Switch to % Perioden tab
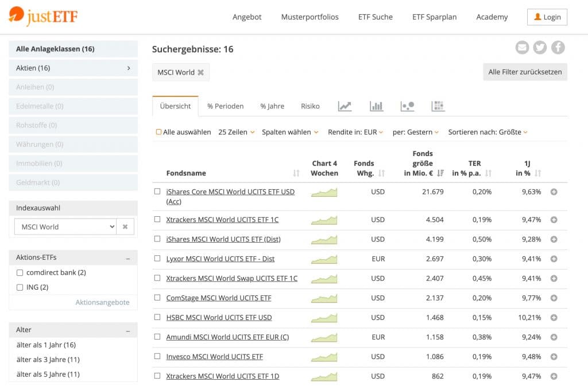 coord(225,106)
